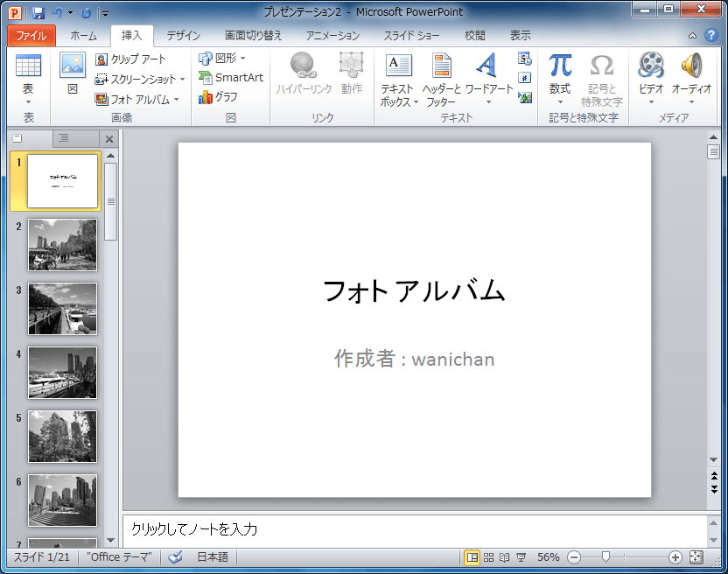Image resolution: width=728 pixels, height=574 pixels.
Task: Expand the フォト アルバム dropdown arrow
Action: 177,100
